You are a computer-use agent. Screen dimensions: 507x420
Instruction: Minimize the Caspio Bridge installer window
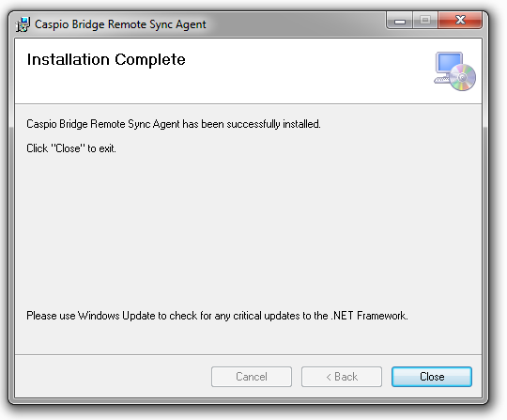[x=400, y=22]
